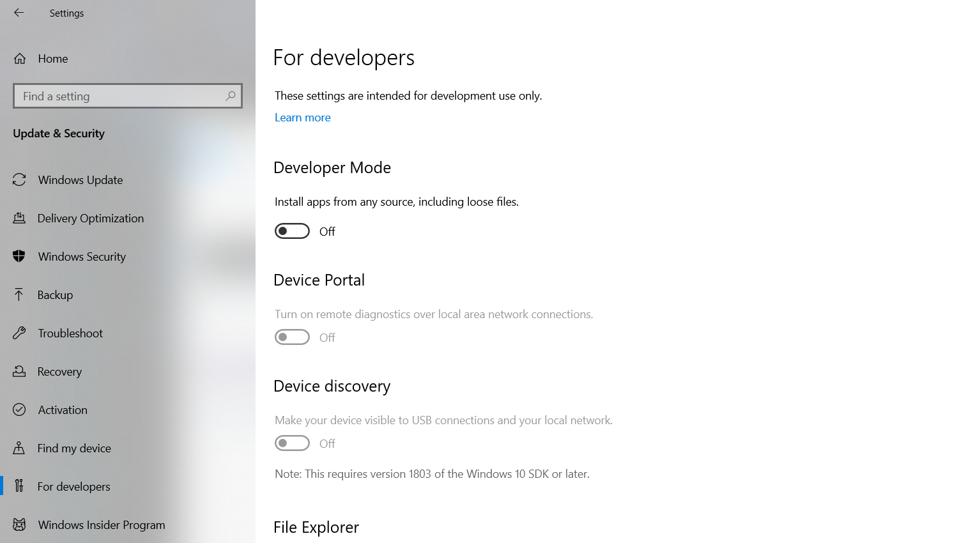Click the SDK version 1803 note text
The height and width of the screenshot is (543, 980).
[432, 474]
